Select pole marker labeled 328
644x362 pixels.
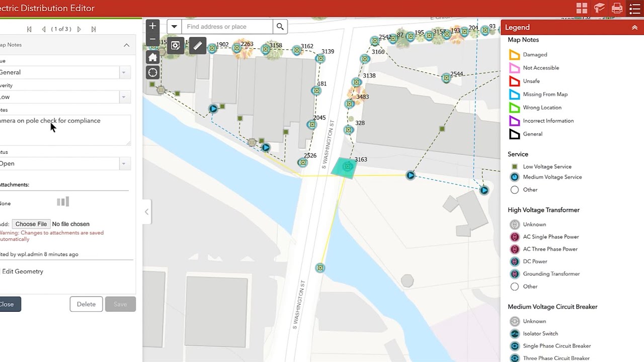pyautogui.click(x=349, y=130)
